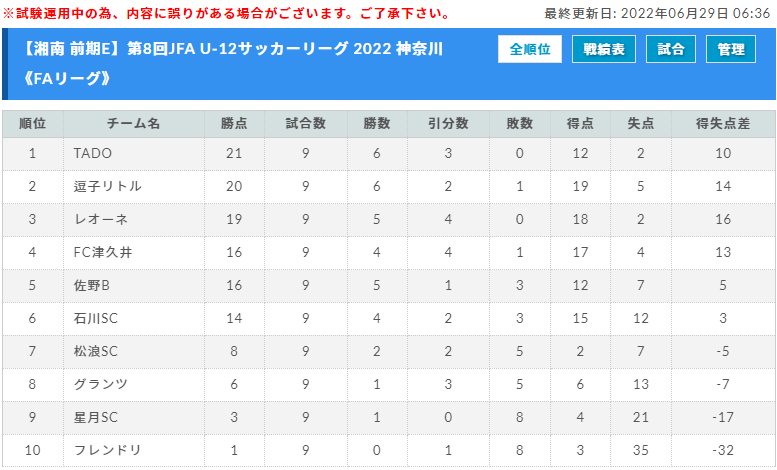Click team name 佐野B

(92, 285)
